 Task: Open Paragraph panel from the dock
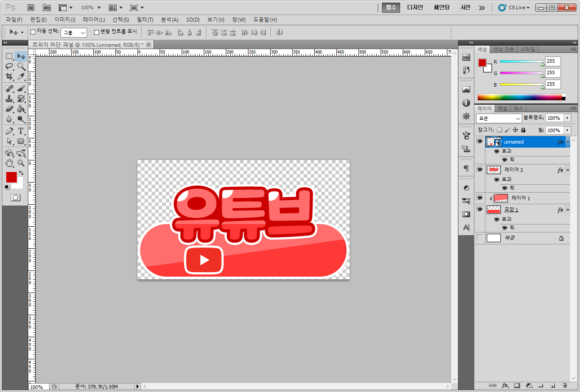[x=466, y=168]
